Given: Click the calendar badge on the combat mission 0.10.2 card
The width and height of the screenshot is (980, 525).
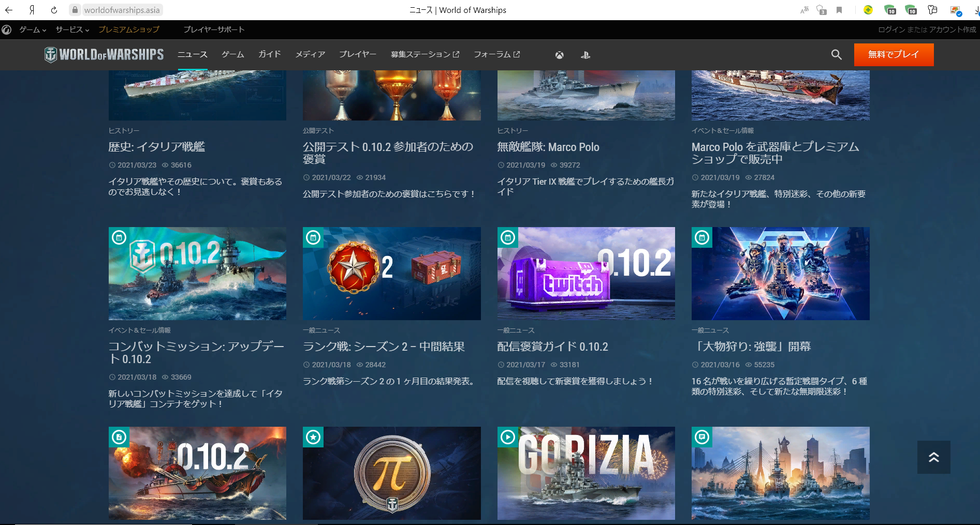Looking at the screenshot, I should 119,237.
